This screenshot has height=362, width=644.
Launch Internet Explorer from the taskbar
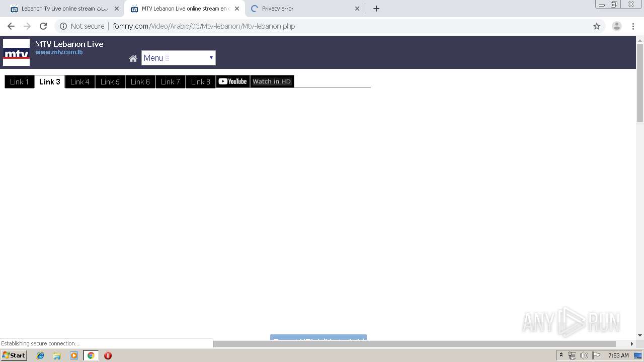40,355
